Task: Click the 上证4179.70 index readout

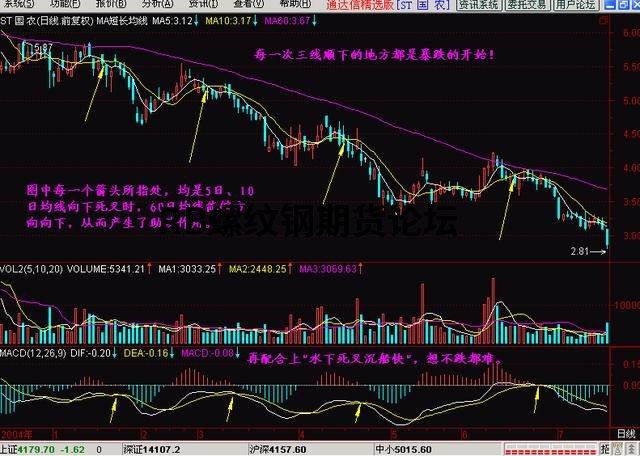Action: (x=27, y=450)
